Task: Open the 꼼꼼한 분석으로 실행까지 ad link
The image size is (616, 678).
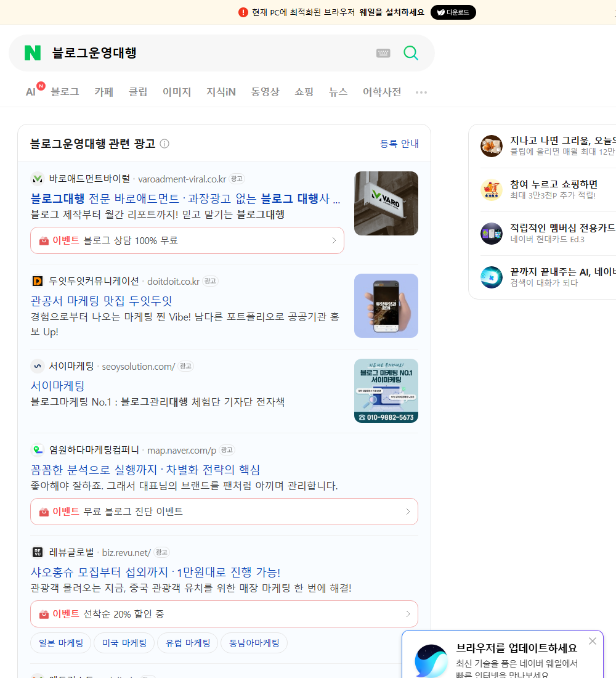Action: 145,470
